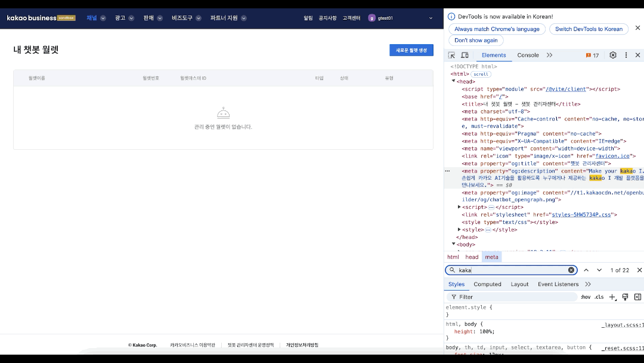This screenshot has width=644, height=363.
Task: Open the Event Listeners tab
Action: point(558,284)
